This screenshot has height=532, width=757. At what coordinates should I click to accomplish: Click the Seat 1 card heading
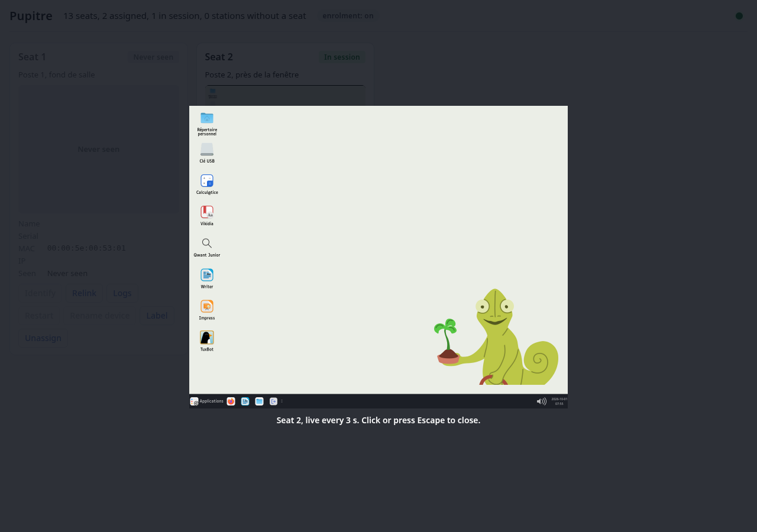pyautogui.click(x=32, y=57)
